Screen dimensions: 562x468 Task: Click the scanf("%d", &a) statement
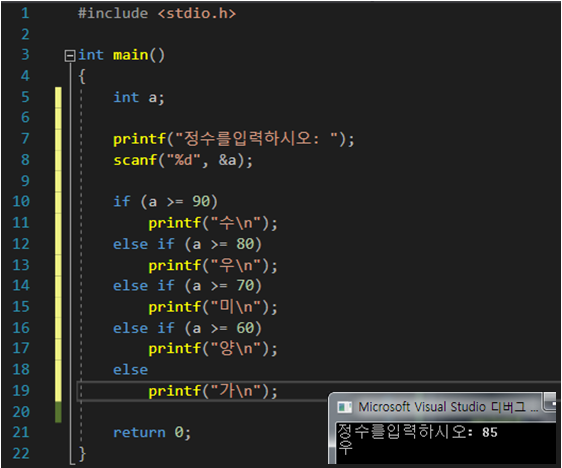pyautogui.click(x=183, y=160)
